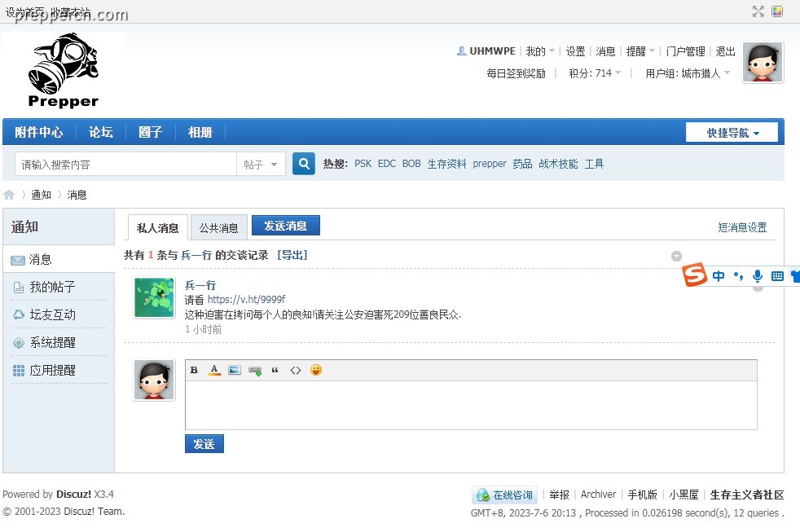Click the search content input field
Screen dimensions: 800x532
125,165
